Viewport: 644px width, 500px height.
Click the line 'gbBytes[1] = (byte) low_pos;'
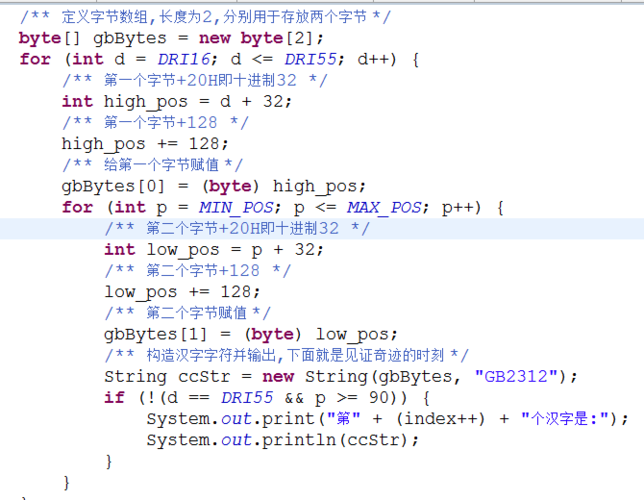pyautogui.click(x=251, y=334)
